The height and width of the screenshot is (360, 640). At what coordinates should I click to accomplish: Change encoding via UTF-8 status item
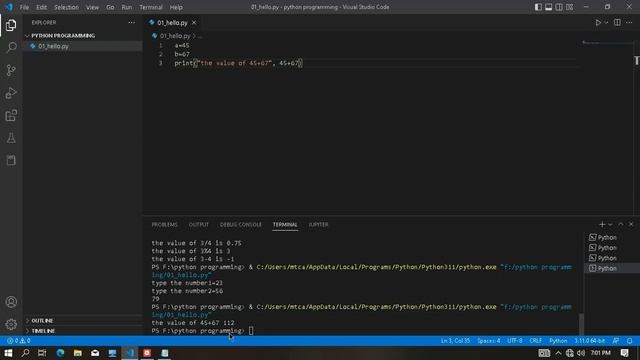514,340
